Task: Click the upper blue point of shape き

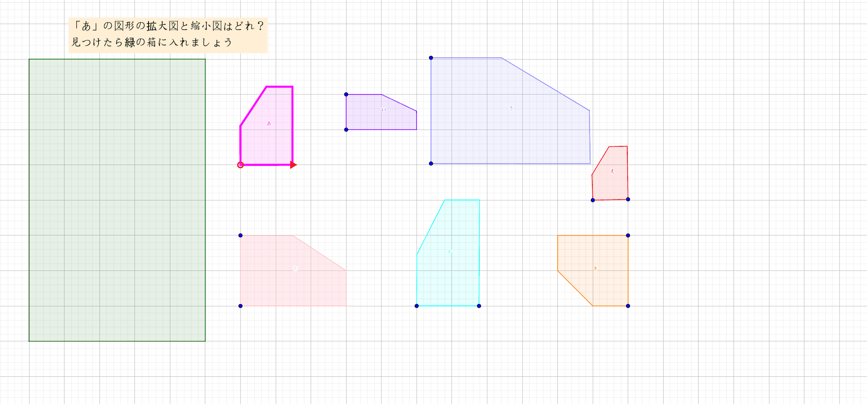Action: (x=628, y=235)
